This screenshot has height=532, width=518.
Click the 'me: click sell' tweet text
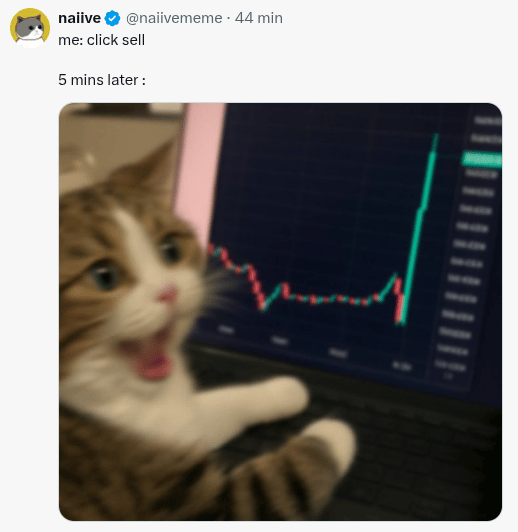click(x=101, y=40)
